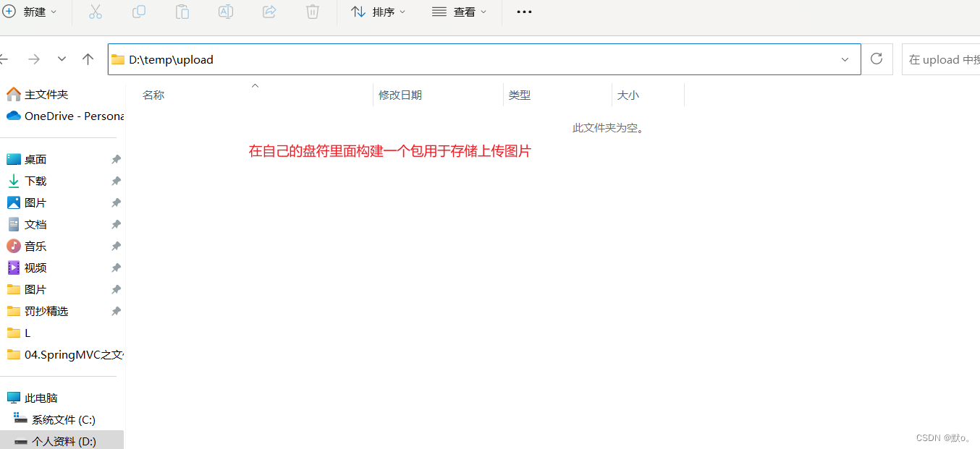Click the Share icon in toolbar
The width and height of the screenshot is (980, 449).
coord(269,12)
